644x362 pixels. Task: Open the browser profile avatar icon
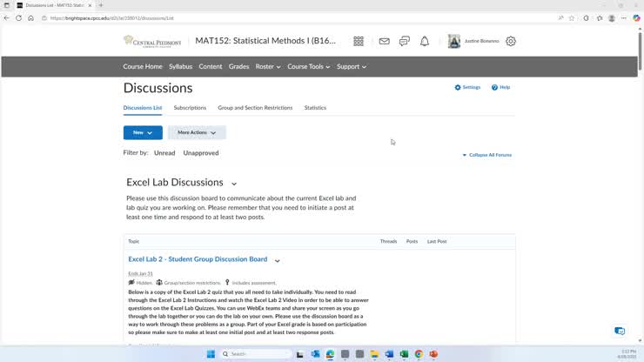click(612, 18)
